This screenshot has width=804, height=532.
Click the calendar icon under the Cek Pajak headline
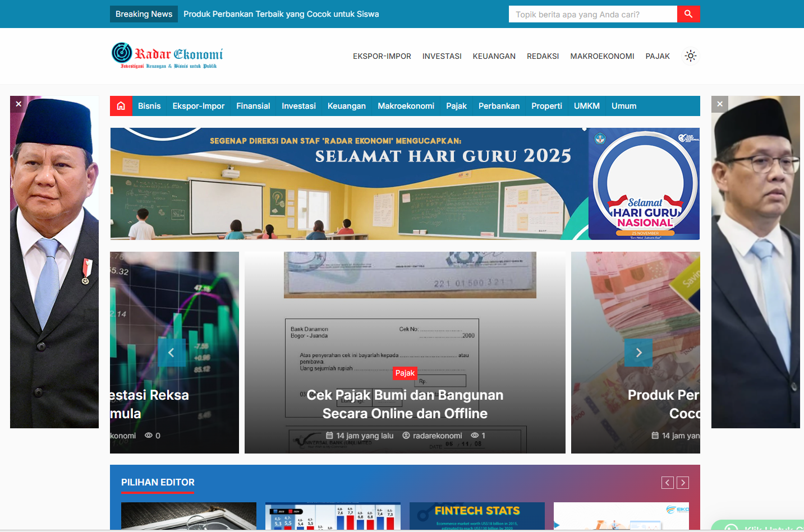329,435
